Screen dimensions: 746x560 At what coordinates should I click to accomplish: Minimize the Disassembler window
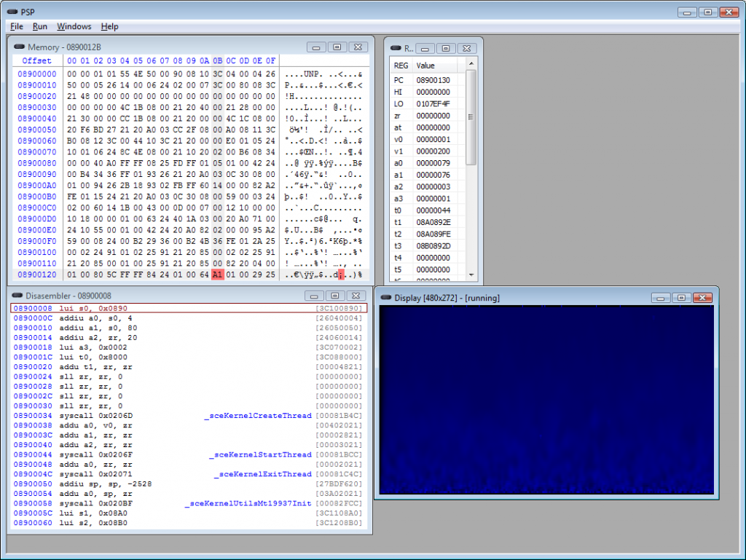(x=315, y=296)
